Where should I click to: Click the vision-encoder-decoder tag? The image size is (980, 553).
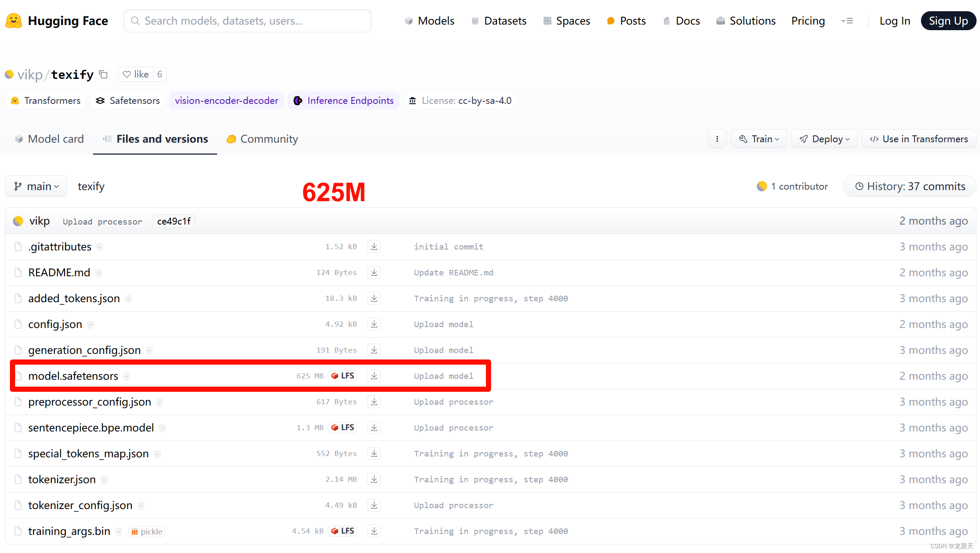tap(226, 100)
